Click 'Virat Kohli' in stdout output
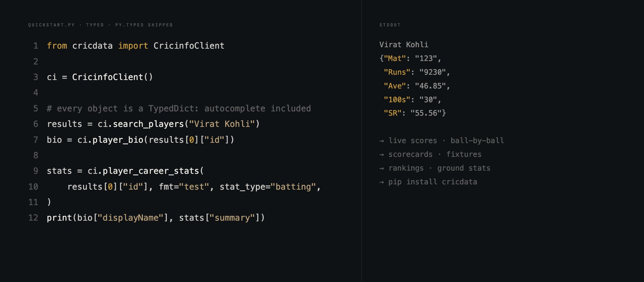 pyautogui.click(x=404, y=45)
